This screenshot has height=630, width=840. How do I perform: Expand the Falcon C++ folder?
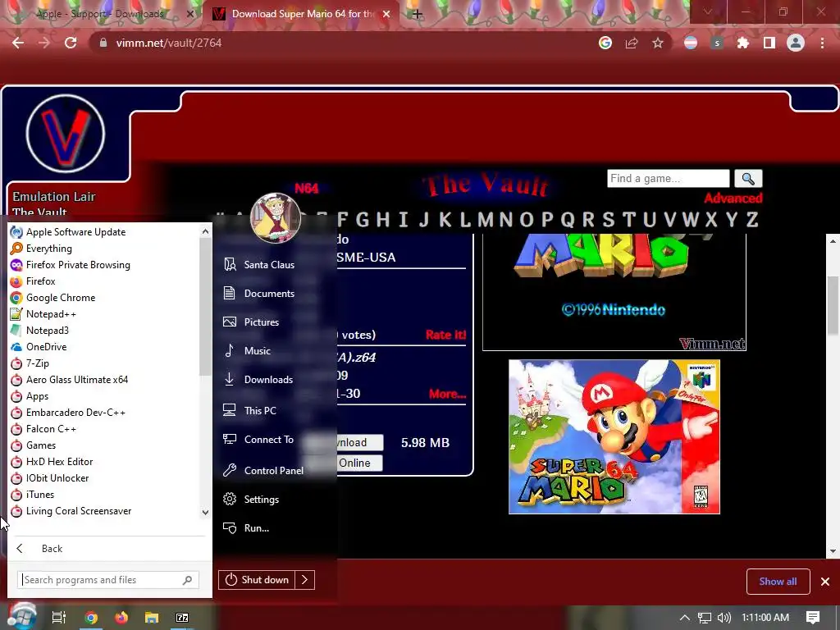[x=51, y=429]
